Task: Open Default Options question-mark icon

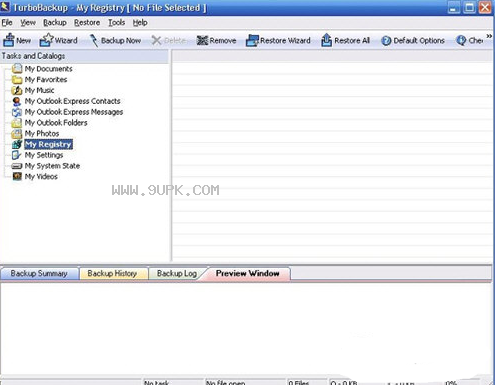Action: tap(386, 41)
